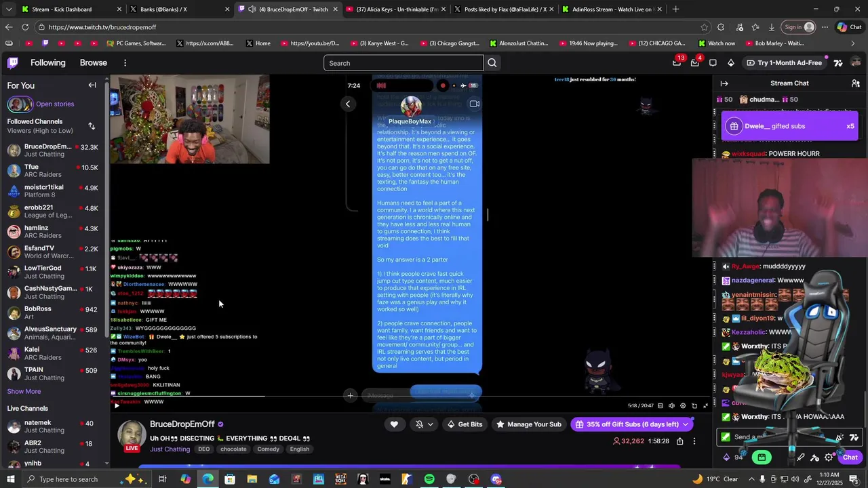Select the Following tab
The image size is (868, 488).
[47, 63]
